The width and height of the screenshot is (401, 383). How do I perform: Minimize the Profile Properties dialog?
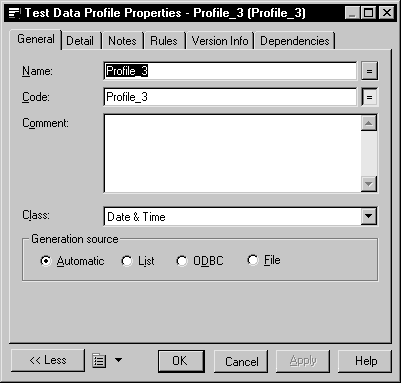[x=353, y=13]
